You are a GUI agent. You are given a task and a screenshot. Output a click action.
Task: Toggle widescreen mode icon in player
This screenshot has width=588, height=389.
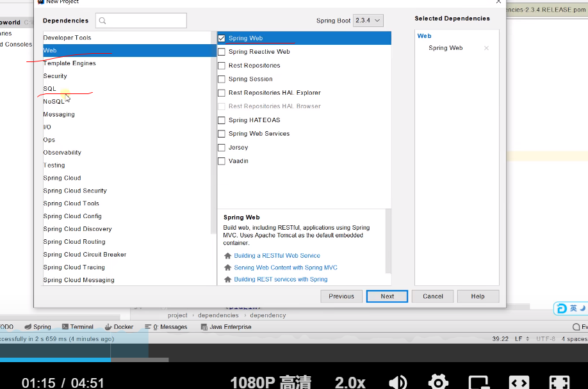[x=519, y=382]
